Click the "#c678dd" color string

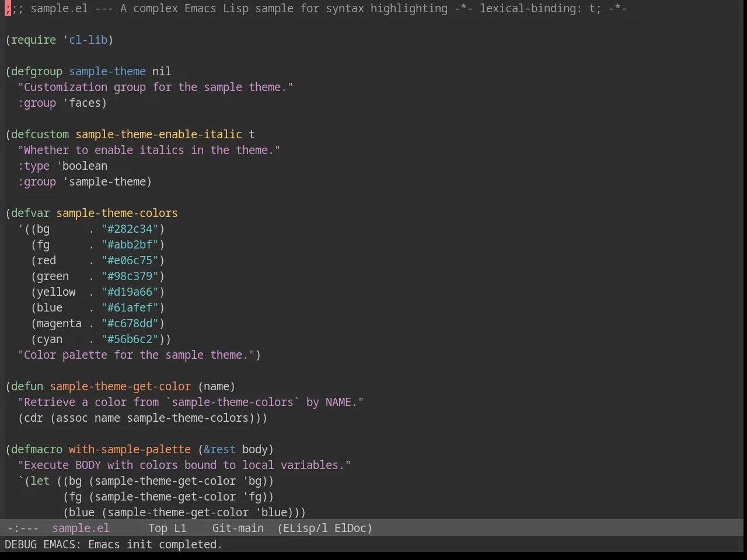click(130, 323)
